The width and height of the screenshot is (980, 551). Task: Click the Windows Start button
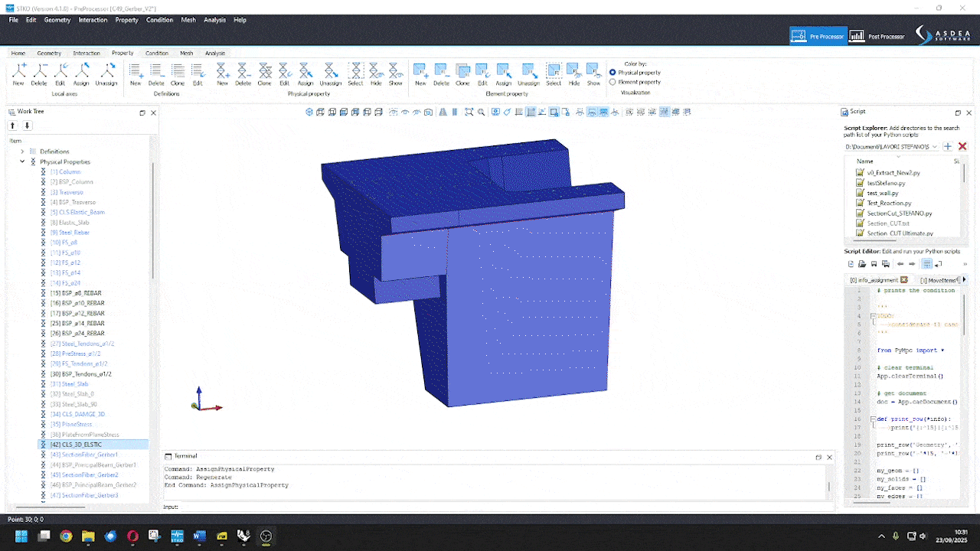click(x=21, y=536)
